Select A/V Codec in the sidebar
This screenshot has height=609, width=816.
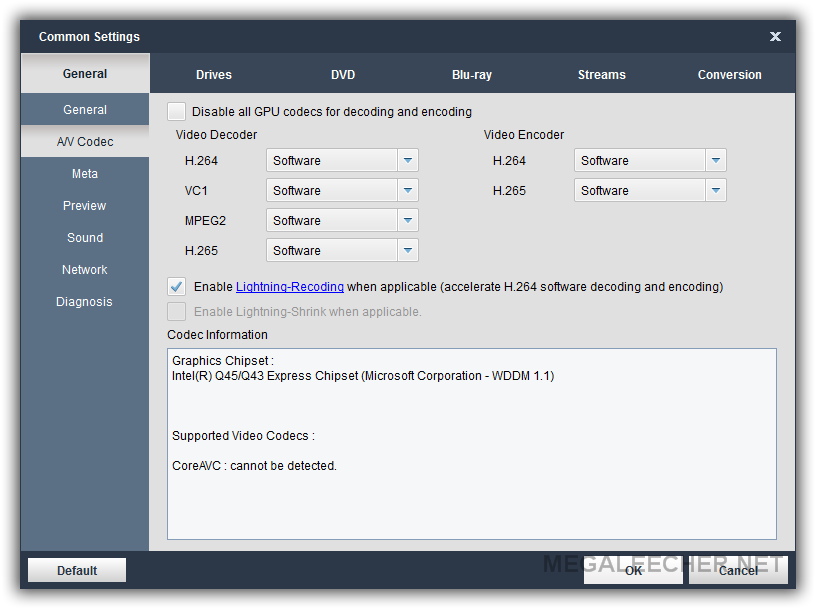pos(85,142)
